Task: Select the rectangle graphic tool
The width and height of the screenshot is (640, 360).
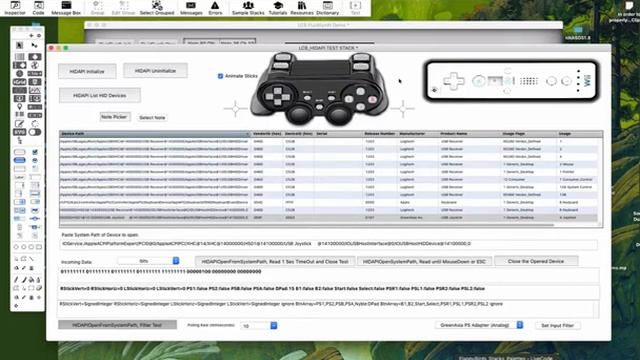Action: [x=39, y=247]
